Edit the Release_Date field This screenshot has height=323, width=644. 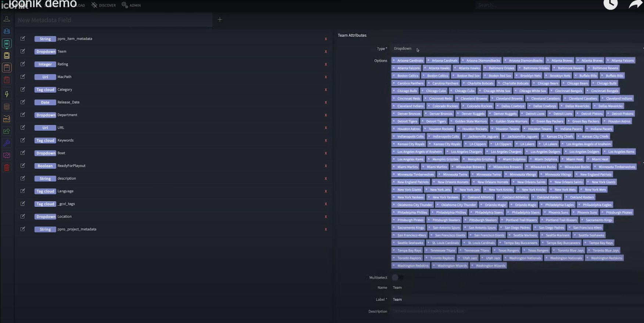pyautogui.click(x=23, y=102)
